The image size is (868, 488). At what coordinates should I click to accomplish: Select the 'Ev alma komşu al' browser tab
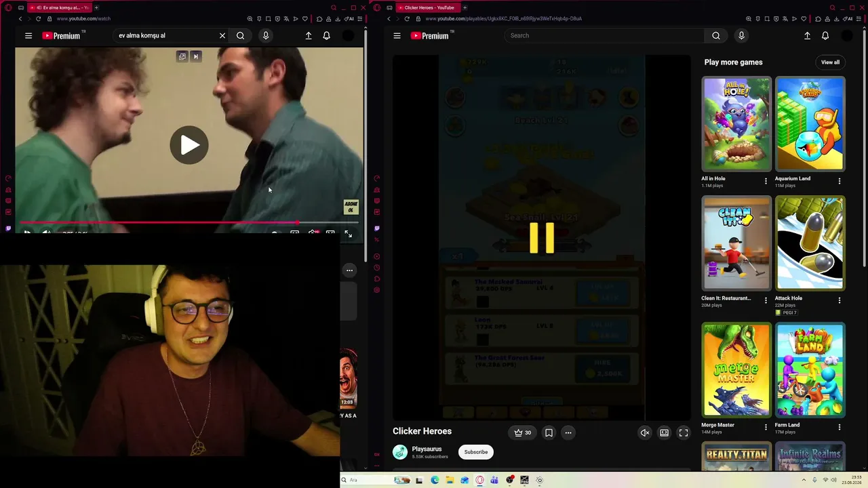[x=59, y=7]
